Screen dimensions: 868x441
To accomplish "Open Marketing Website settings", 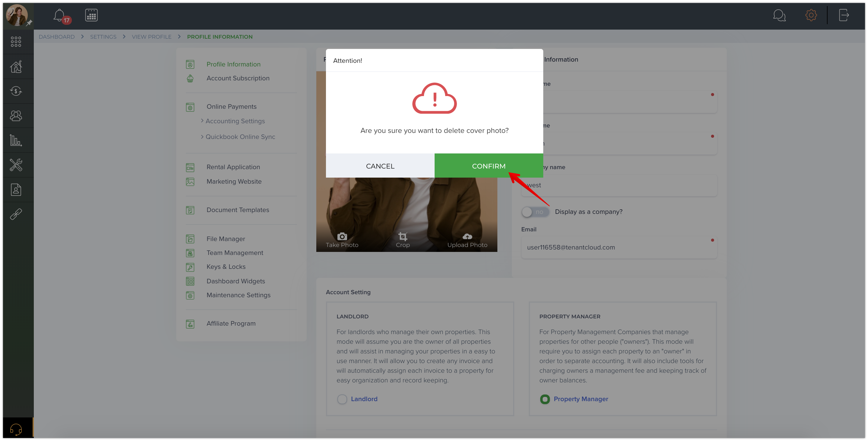I will click(x=234, y=182).
